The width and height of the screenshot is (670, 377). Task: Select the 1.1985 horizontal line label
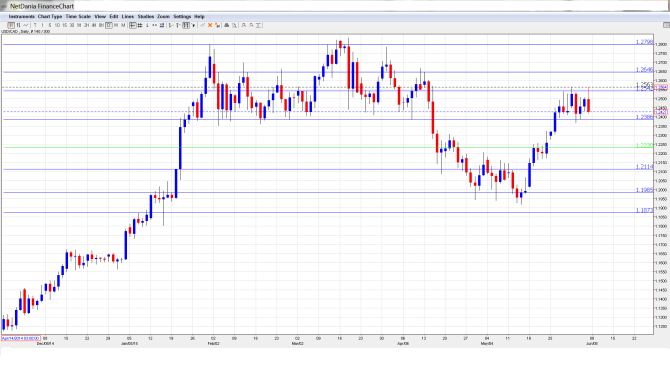[644, 190]
